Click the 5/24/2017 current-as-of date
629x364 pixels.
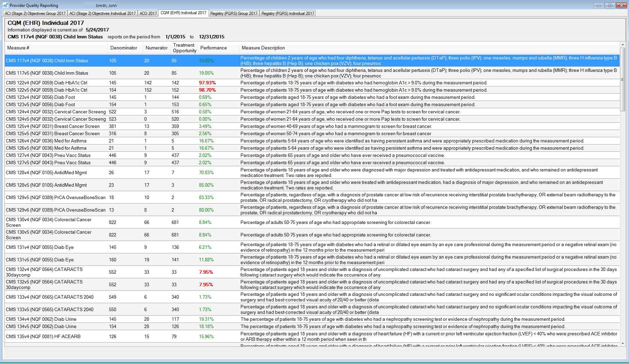click(x=97, y=30)
